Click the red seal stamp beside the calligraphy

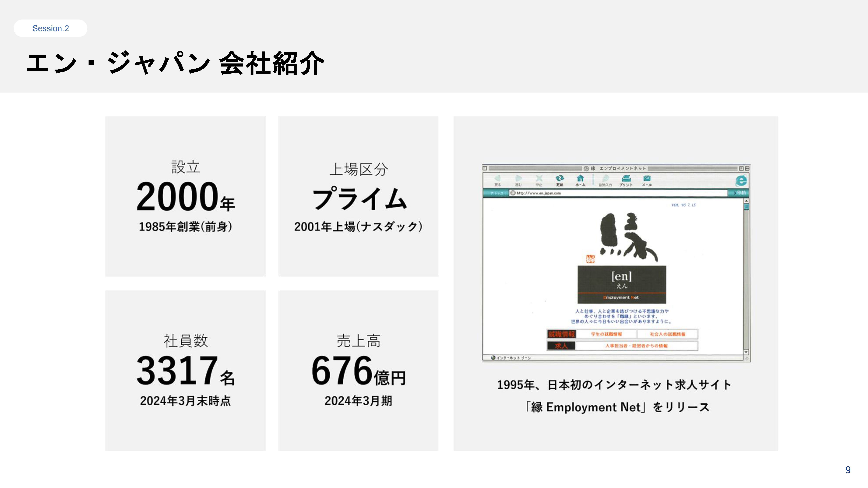(590, 259)
